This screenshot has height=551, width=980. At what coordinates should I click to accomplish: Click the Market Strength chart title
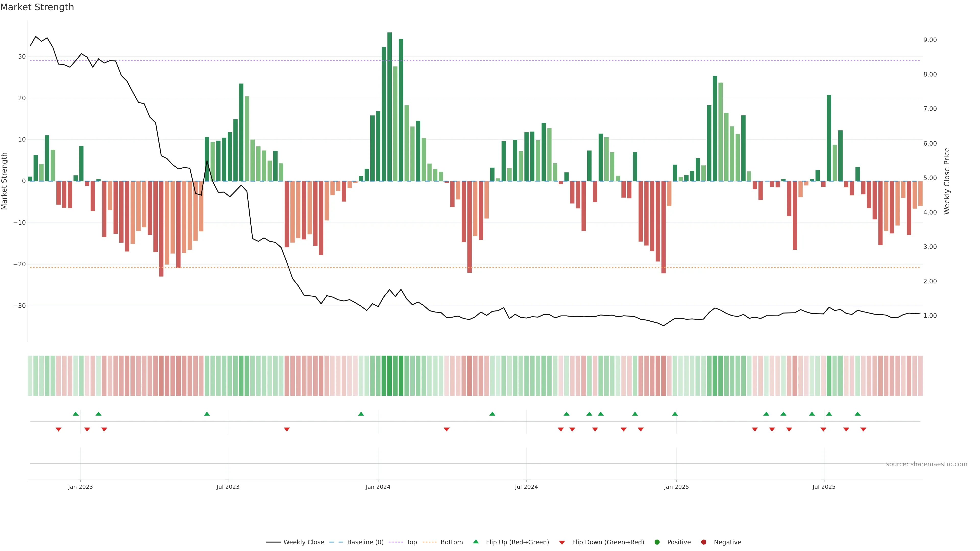coord(37,7)
